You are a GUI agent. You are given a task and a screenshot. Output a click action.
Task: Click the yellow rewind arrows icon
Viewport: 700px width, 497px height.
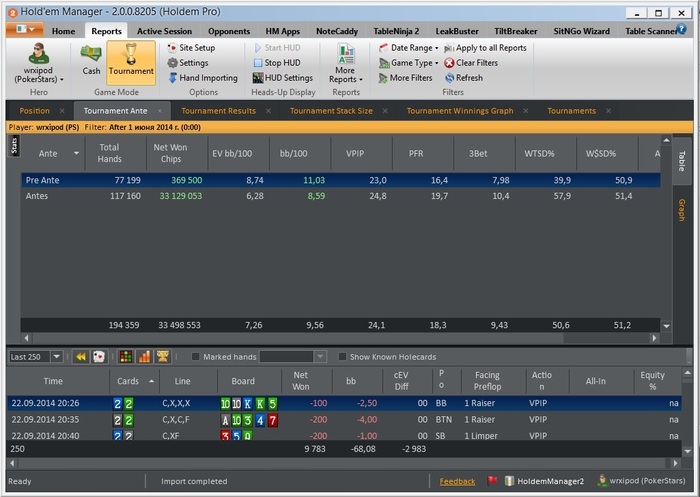click(81, 357)
